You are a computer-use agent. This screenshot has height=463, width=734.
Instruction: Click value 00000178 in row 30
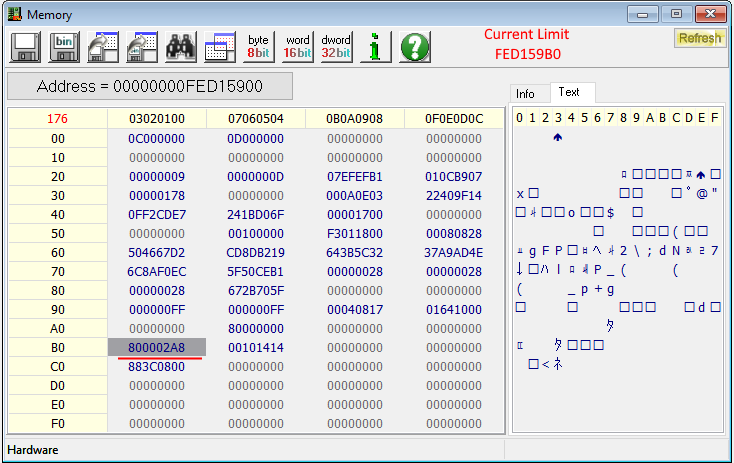click(157, 196)
